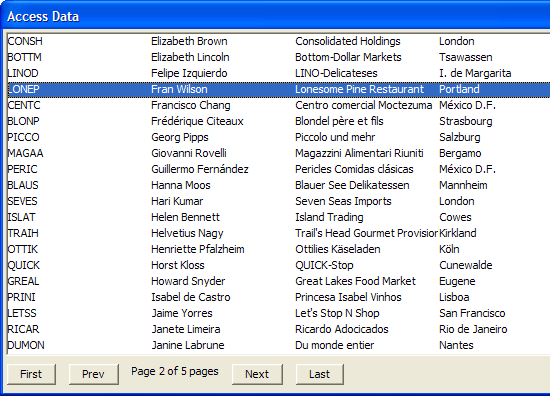Click company Magazzini Alimentari Riuniti
Screen dimensions: 550x396
click(x=360, y=153)
